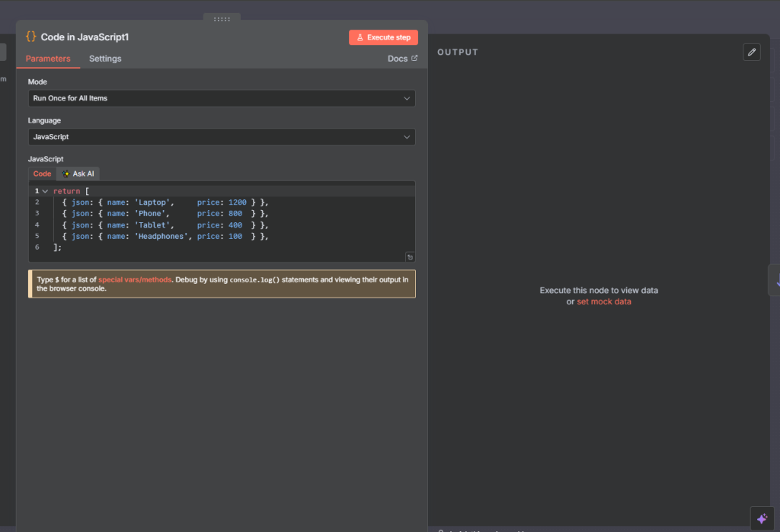The height and width of the screenshot is (532, 780).
Task: Click the pencil edit output icon
Action: (x=752, y=52)
